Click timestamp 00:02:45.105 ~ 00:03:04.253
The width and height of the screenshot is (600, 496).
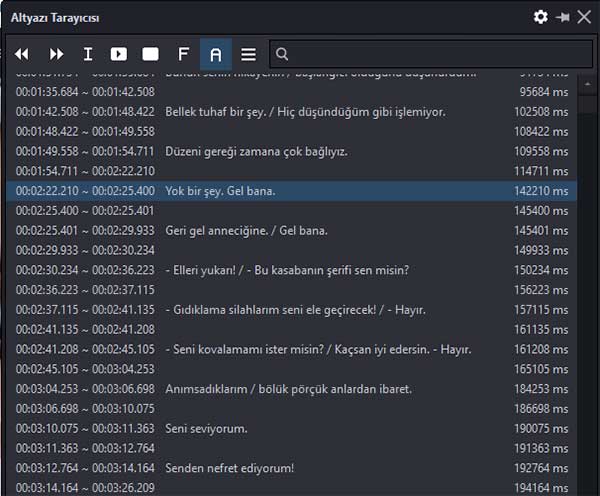click(85, 369)
